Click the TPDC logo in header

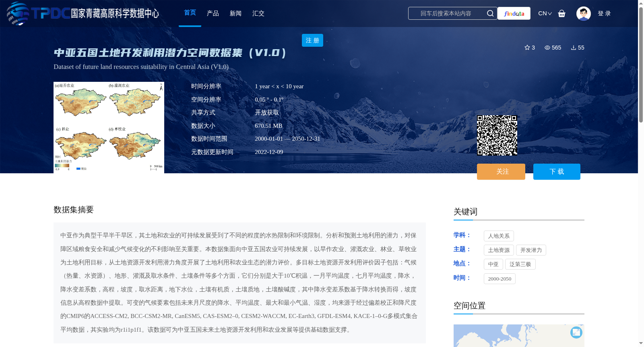tap(83, 13)
